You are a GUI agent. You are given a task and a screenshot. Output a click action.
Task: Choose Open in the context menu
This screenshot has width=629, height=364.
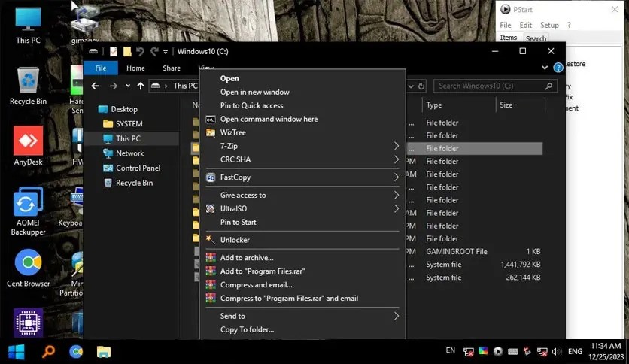coord(229,78)
